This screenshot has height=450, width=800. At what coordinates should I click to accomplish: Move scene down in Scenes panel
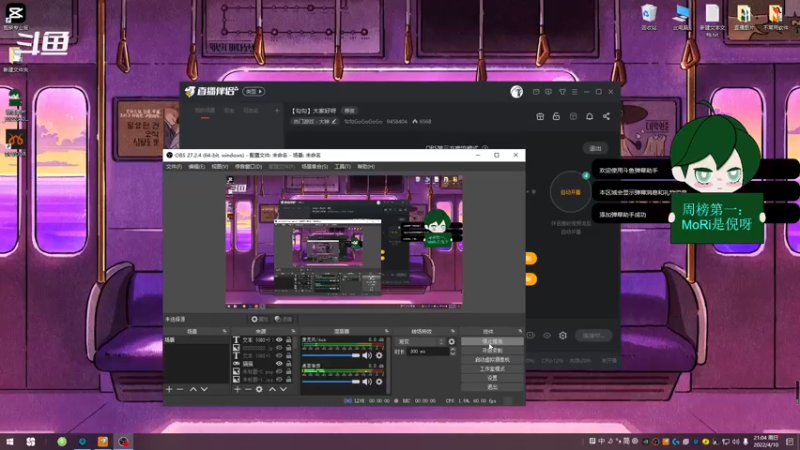[204, 389]
